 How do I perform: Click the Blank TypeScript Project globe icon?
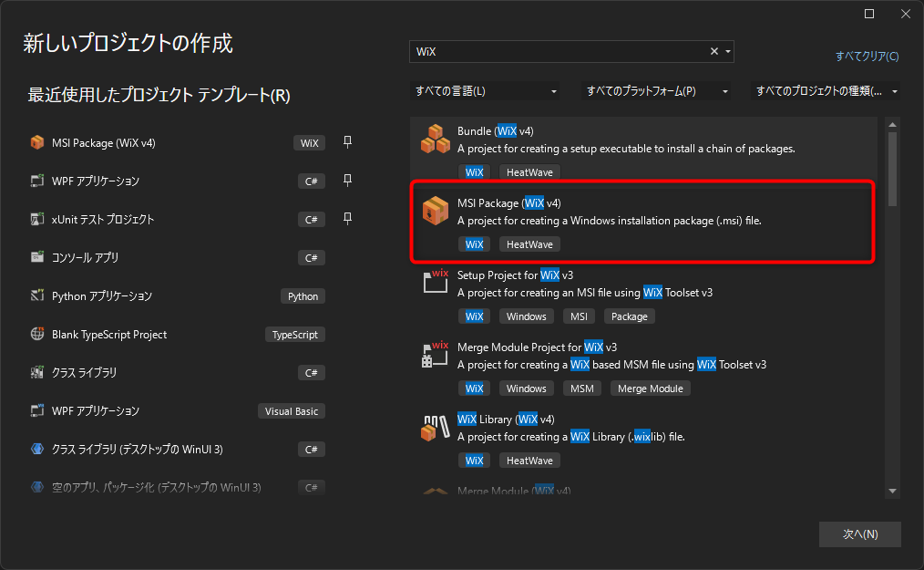[x=37, y=334]
